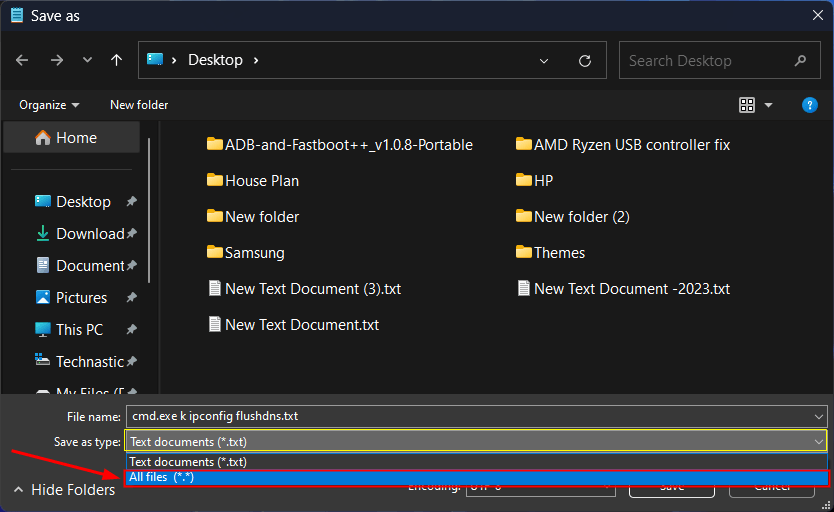This screenshot has height=512, width=834.
Task: Create a New folder
Action: click(x=139, y=105)
